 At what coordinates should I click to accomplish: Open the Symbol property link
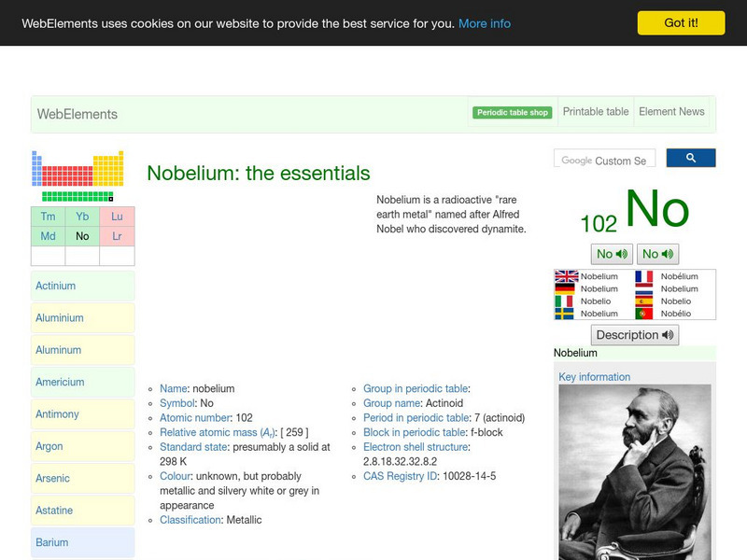click(177, 403)
